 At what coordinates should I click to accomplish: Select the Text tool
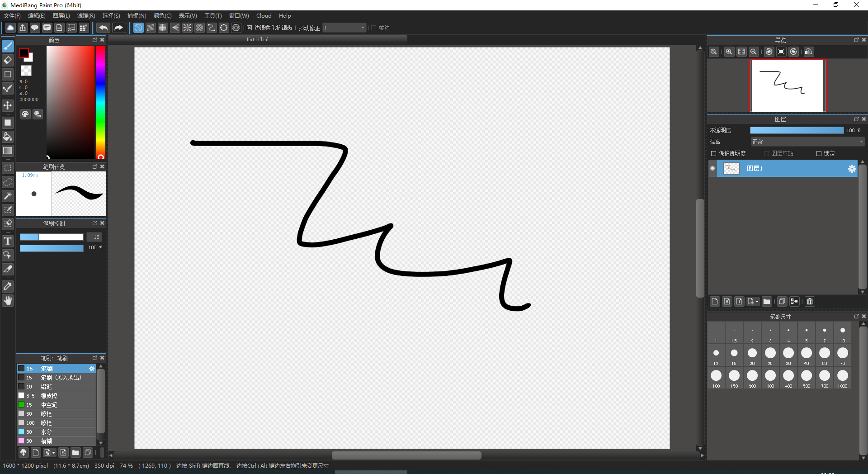(x=8, y=241)
